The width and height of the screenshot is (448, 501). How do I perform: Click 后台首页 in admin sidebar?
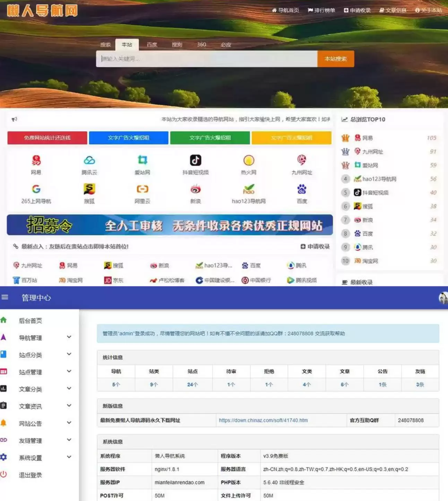[31, 321]
